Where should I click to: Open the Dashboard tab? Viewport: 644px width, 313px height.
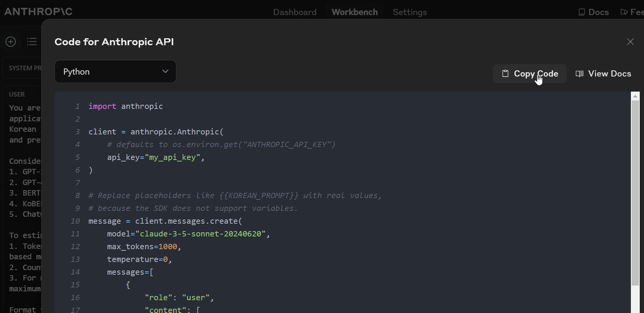[295, 12]
